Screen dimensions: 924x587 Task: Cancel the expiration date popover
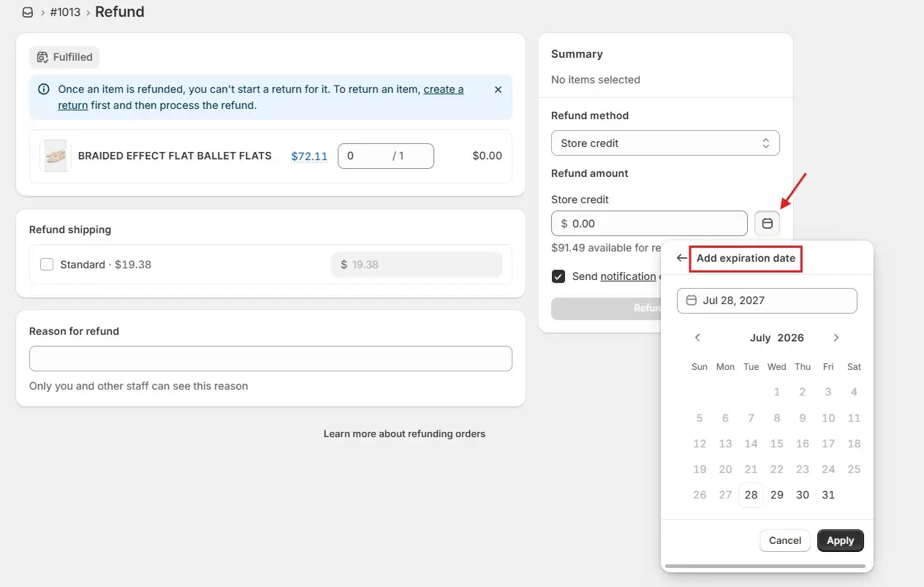[785, 540]
